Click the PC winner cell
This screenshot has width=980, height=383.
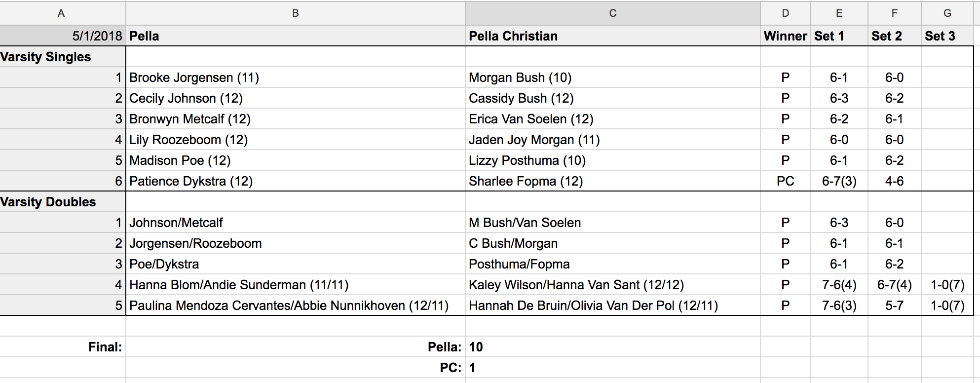(785, 181)
